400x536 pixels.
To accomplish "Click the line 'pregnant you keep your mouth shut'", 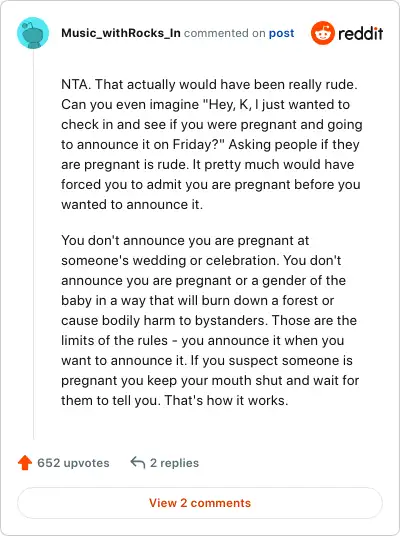I will coord(210,380).
